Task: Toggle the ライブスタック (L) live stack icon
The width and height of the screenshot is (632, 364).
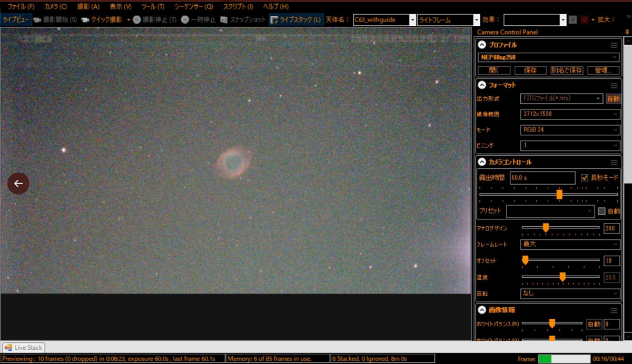Action: [274, 19]
